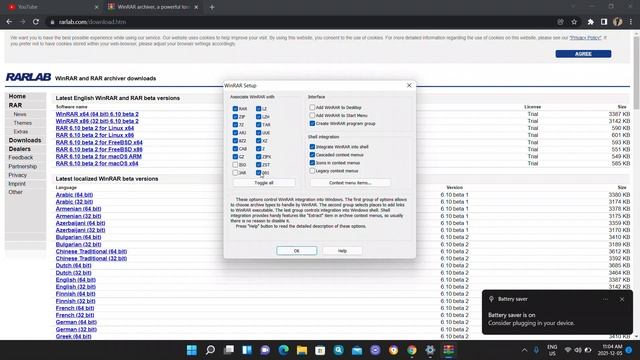Close the YouTube tab
This screenshot has width=640, height=360.
pos(96,7)
